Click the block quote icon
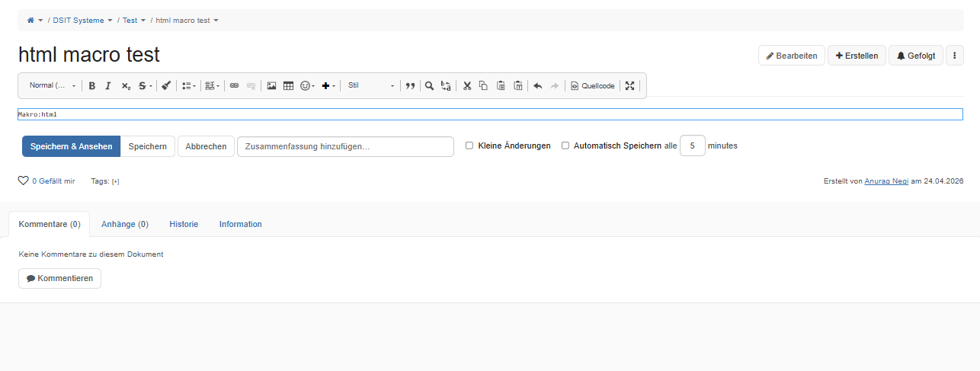The height and width of the screenshot is (371, 980). click(x=410, y=86)
